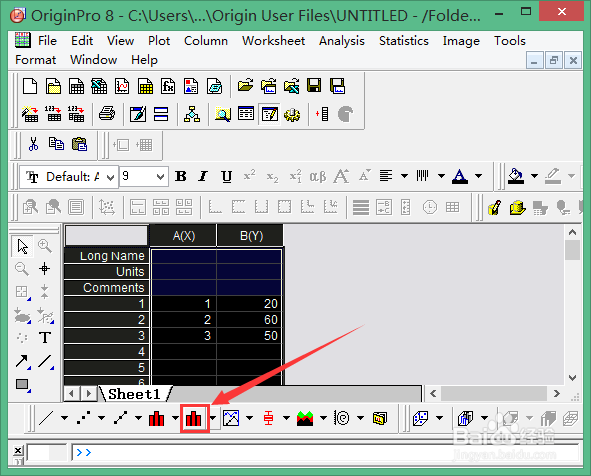This screenshot has width=591, height=476.
Task: Open the font size 9 dropdown
Action: pyautogui.click(x=160, y=177)
